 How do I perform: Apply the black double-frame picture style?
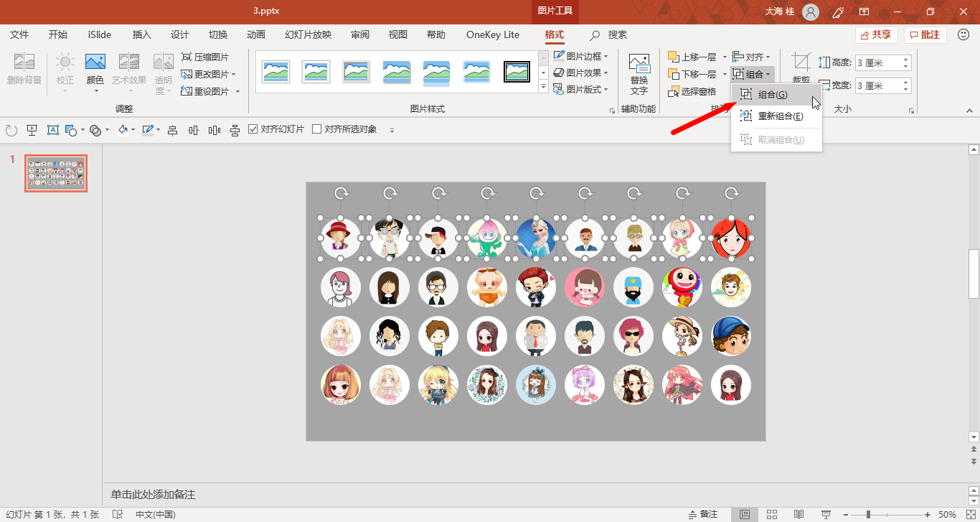point(517,72)
